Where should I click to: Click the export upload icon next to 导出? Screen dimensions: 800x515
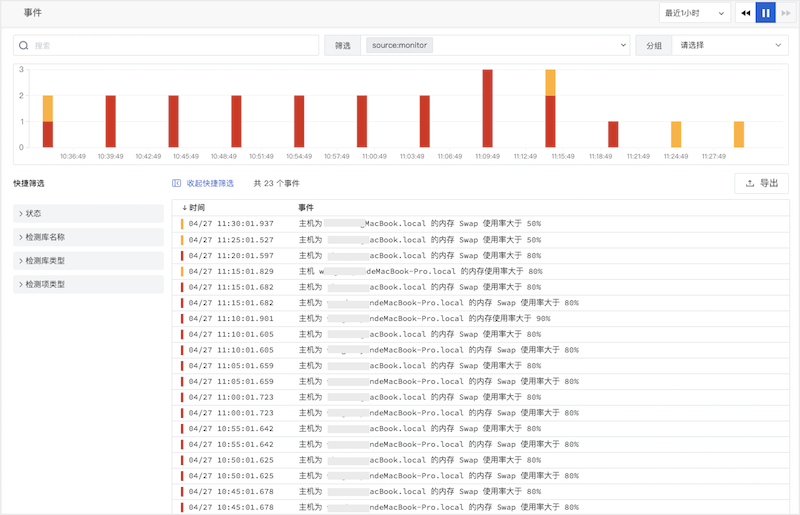coord(749,183)
